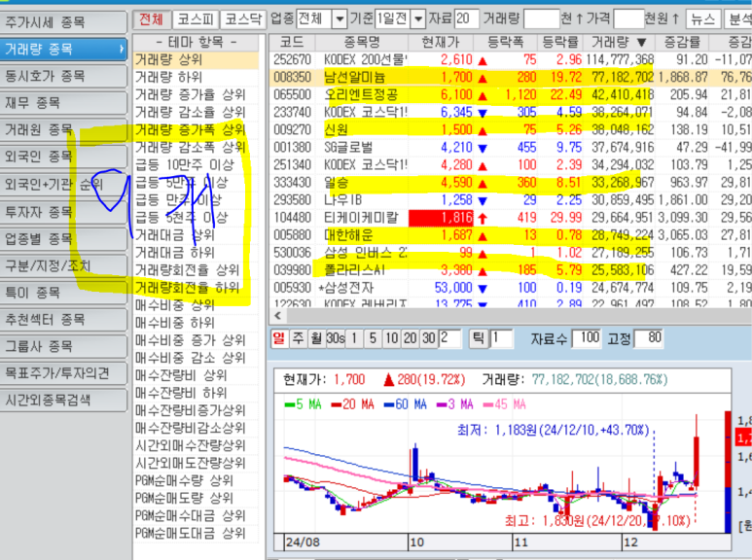Sort by 종목명 column header

pos(362,43)
